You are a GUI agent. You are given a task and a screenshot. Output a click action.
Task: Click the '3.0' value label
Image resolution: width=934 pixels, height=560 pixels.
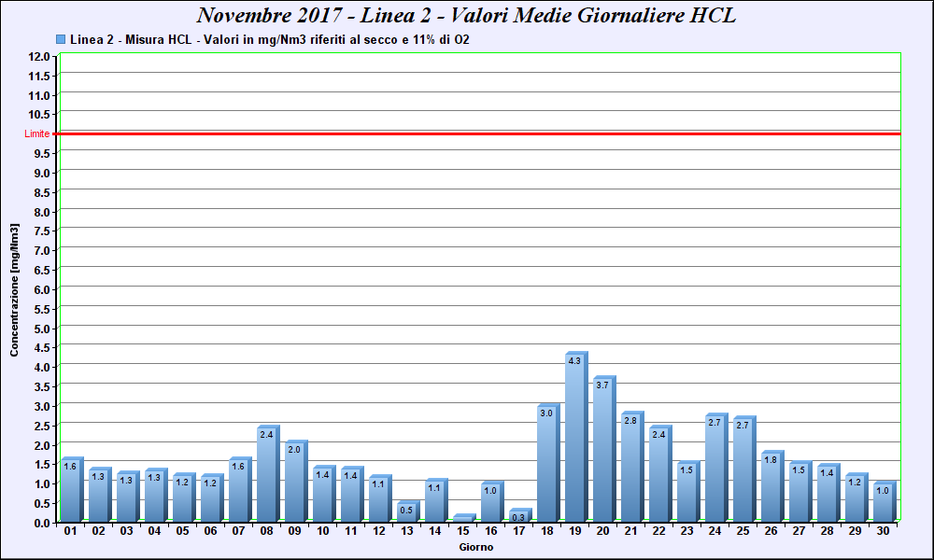[x=546, y=413]
